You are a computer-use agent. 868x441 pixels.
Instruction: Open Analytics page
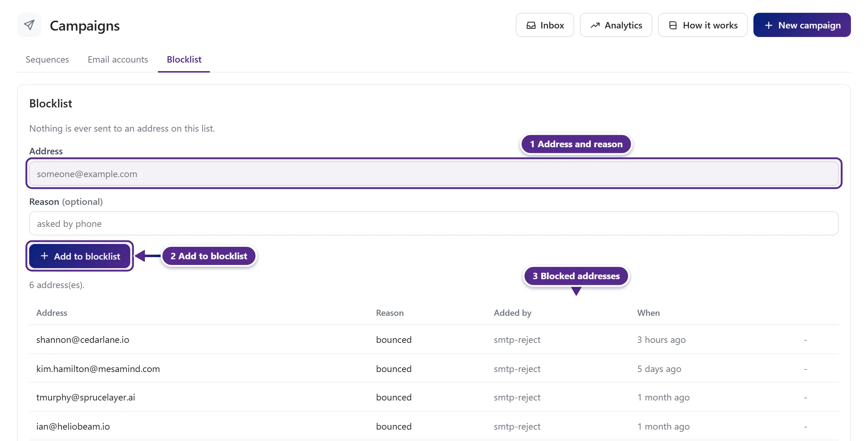[x=616, y=25]
